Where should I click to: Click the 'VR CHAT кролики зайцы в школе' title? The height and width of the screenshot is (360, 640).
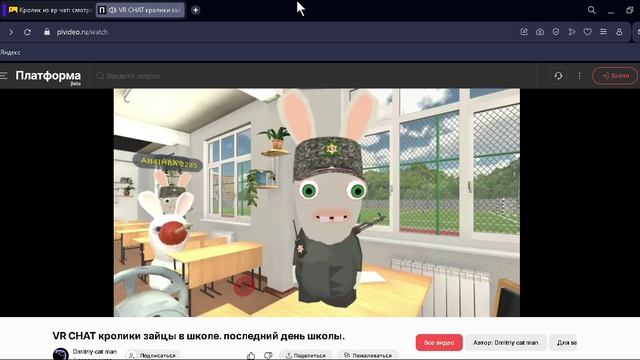coord(198,336)
